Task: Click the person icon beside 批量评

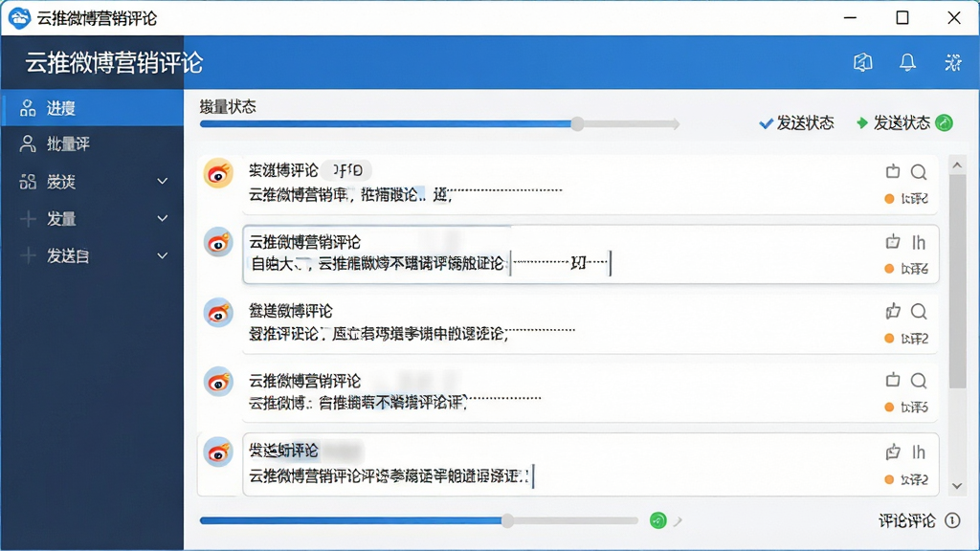Action: click(x=28, y=144)
